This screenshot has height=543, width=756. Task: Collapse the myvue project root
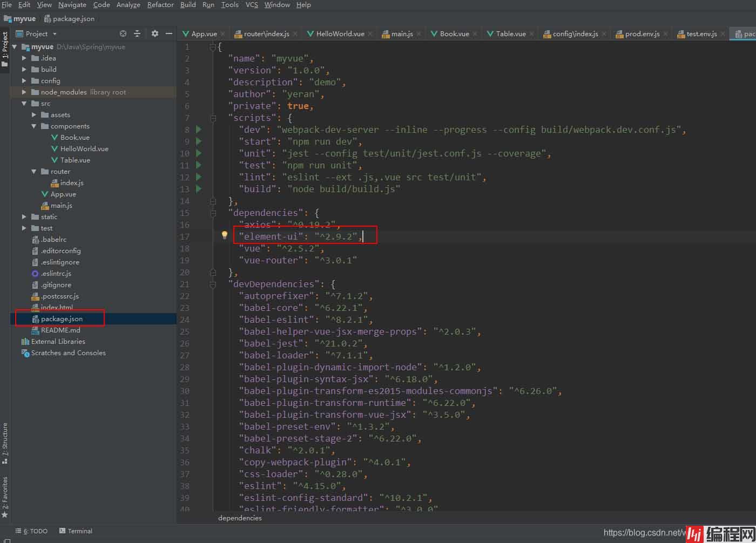click(15, 46)
